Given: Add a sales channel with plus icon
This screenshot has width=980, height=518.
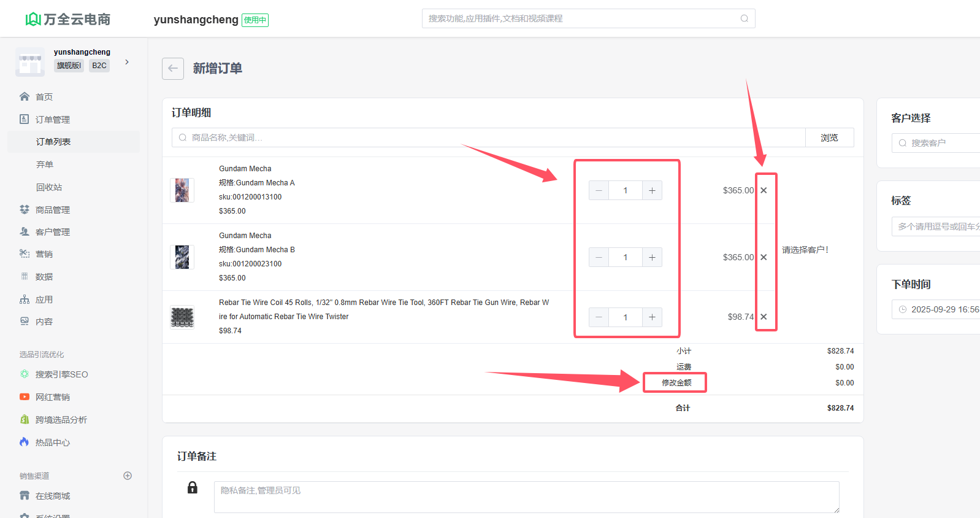Looking at the screenshot, I should click(128, 476).
